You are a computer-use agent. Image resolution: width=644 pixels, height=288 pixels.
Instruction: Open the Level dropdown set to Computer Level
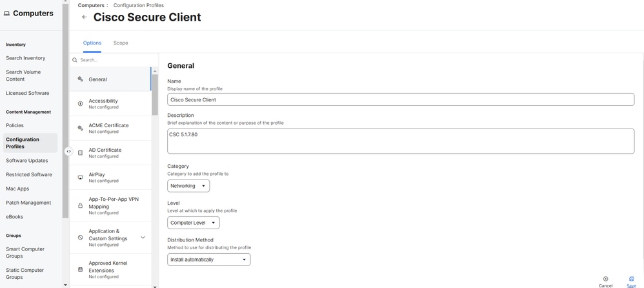[x=194, y=223]
